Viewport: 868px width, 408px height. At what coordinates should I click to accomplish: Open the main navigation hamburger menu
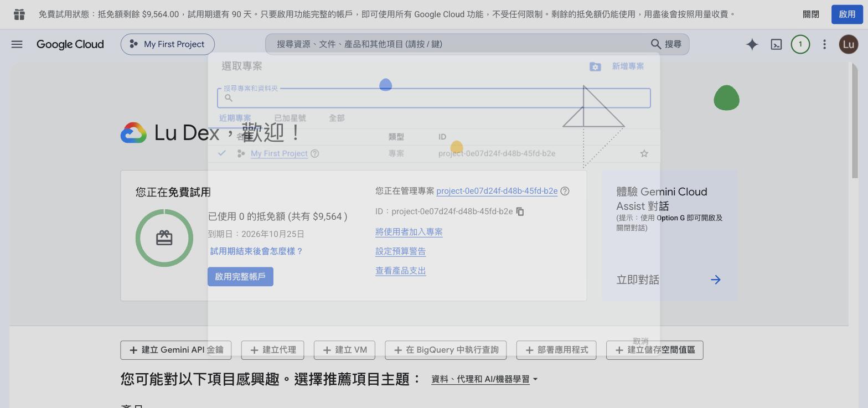(x=17, y=44)
